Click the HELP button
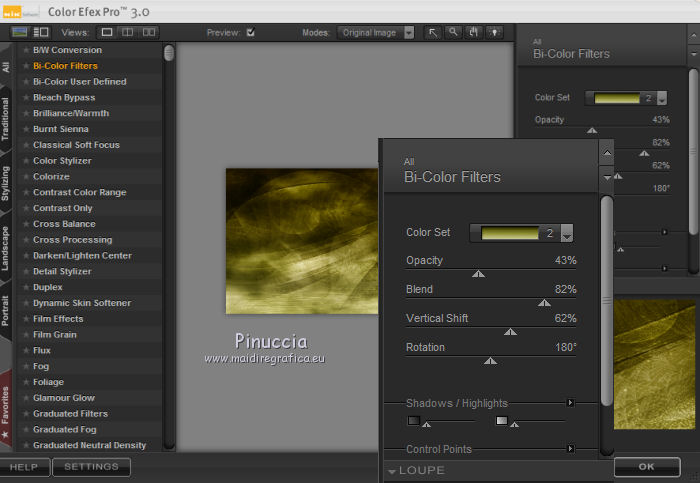Viewport: 700px width, 483px height. point(24,467)
